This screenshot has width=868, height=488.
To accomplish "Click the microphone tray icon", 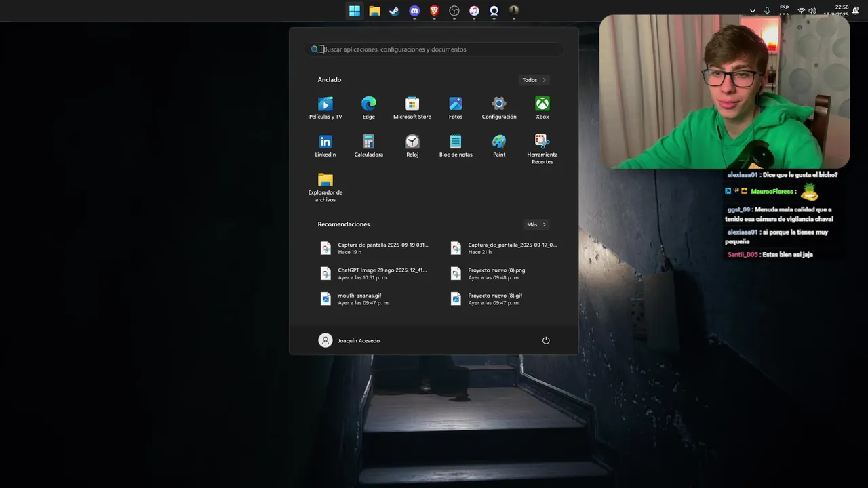I will click(x=767, y=11).
